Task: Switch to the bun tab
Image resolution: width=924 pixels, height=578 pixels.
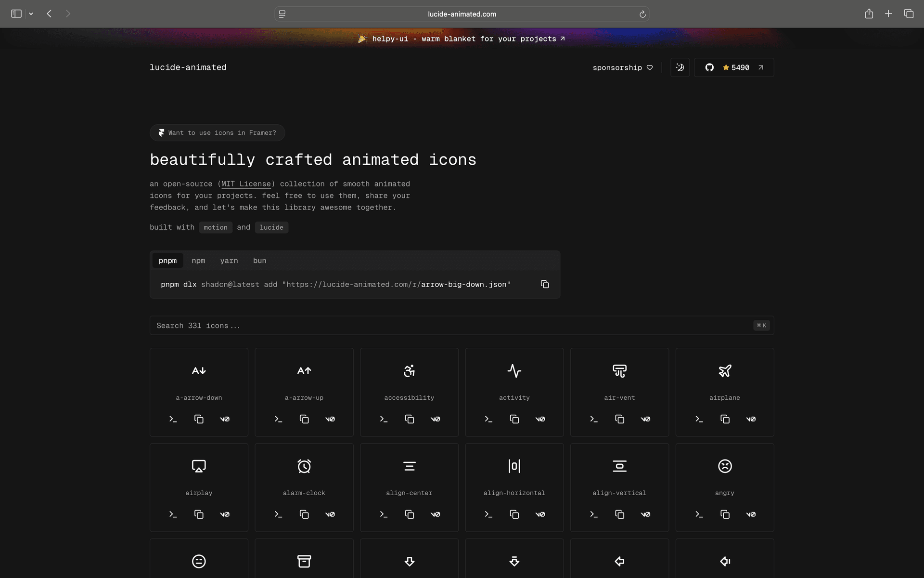Action: pos(259,261)
